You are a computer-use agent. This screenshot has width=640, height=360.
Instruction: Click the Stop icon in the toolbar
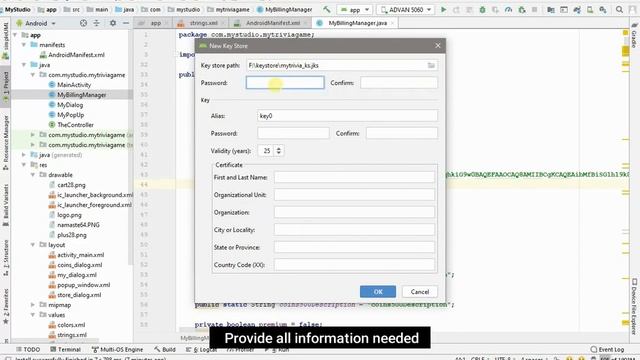point(534,9)
